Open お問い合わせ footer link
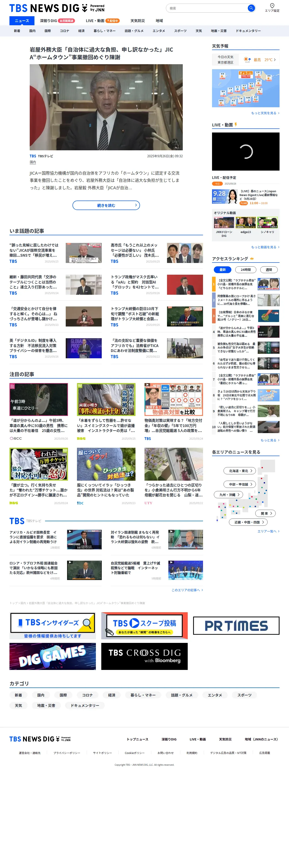Image resolution: width=289 pixels, height=868 pixels. (165, 753)
